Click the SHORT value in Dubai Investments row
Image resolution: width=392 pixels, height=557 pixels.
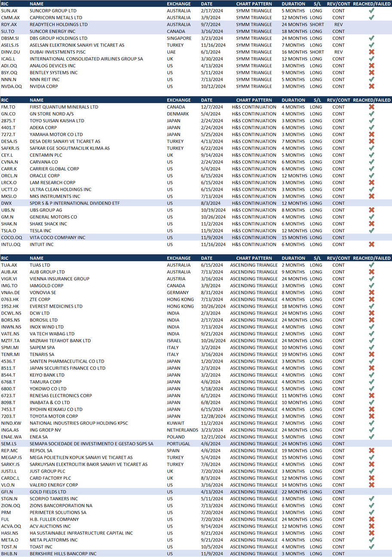[x=317, y=52]
